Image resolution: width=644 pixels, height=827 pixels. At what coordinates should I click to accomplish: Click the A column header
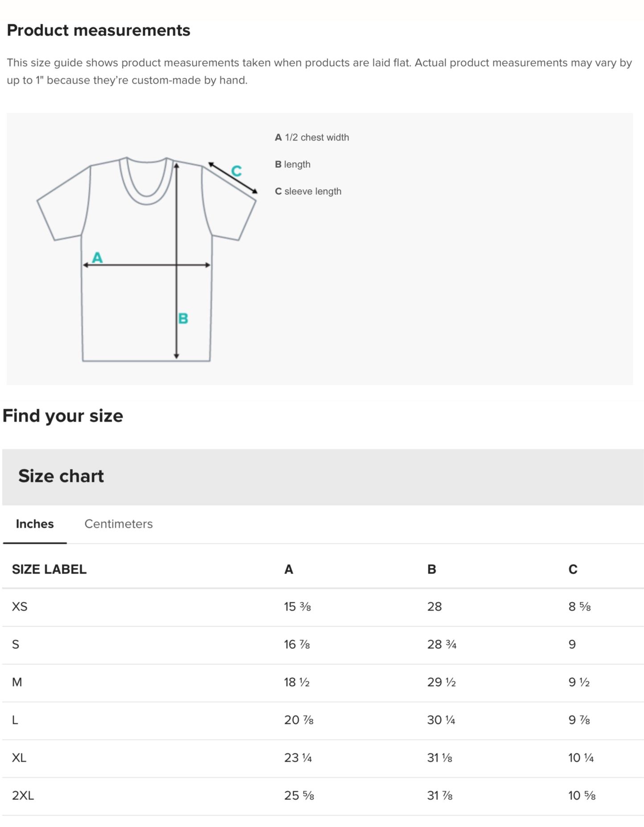288,569
